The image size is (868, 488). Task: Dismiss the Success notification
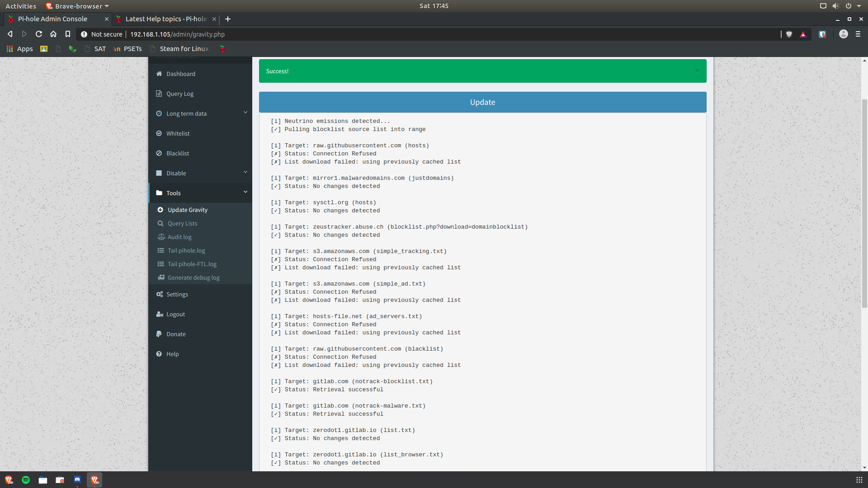[x=697, y=70]
